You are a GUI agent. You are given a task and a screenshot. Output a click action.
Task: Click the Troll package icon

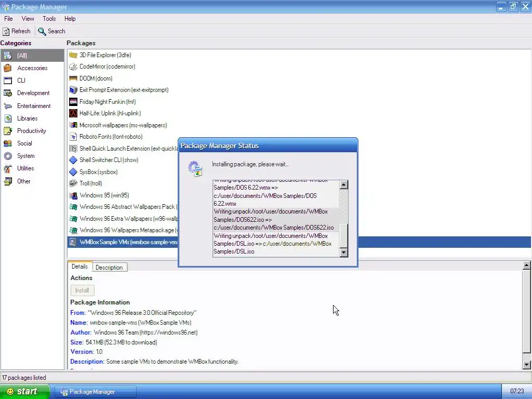tap(73, 183)
